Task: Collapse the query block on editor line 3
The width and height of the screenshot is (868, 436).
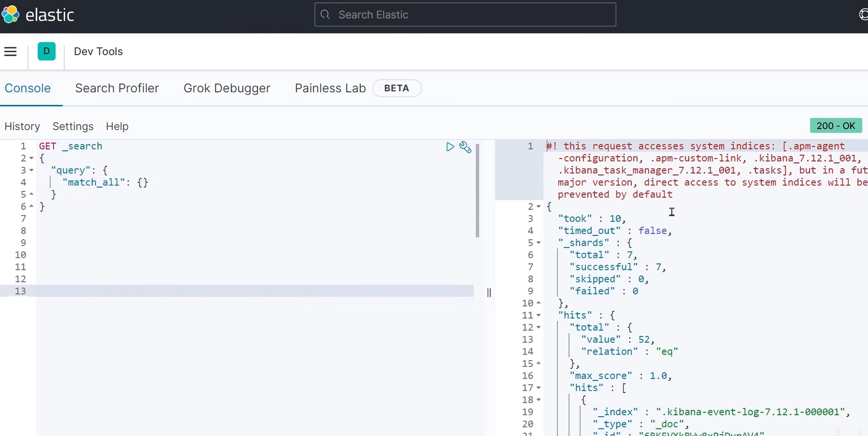Action: (31, 171)
